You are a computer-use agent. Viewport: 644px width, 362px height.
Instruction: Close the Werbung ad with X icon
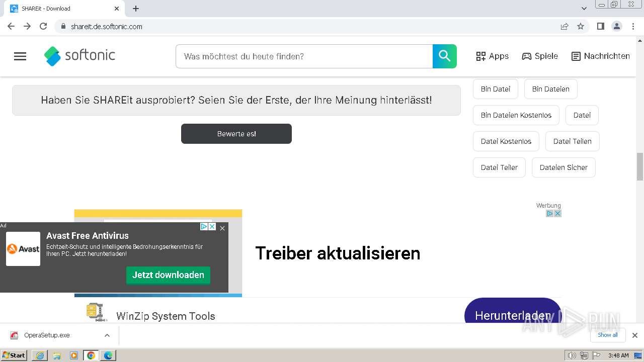557,214
